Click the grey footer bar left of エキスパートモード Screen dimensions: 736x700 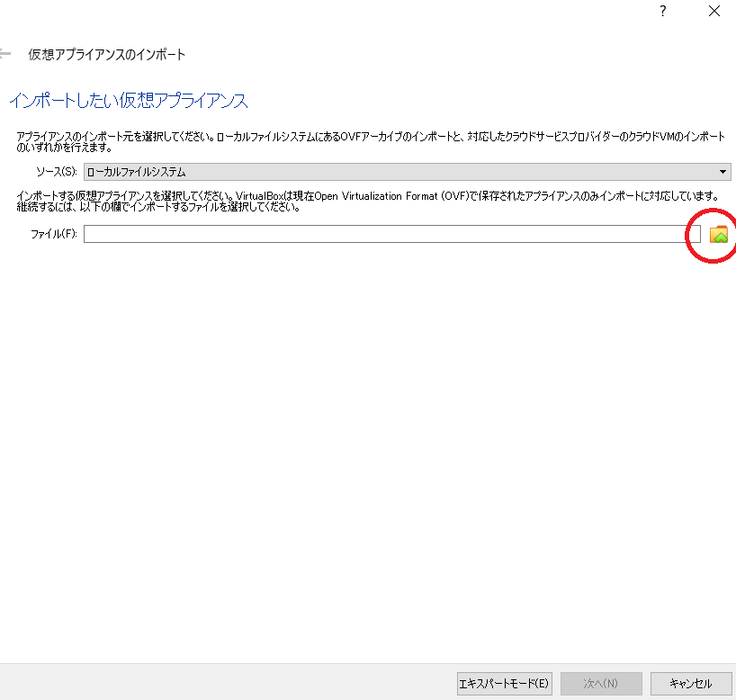coord(225,683)
